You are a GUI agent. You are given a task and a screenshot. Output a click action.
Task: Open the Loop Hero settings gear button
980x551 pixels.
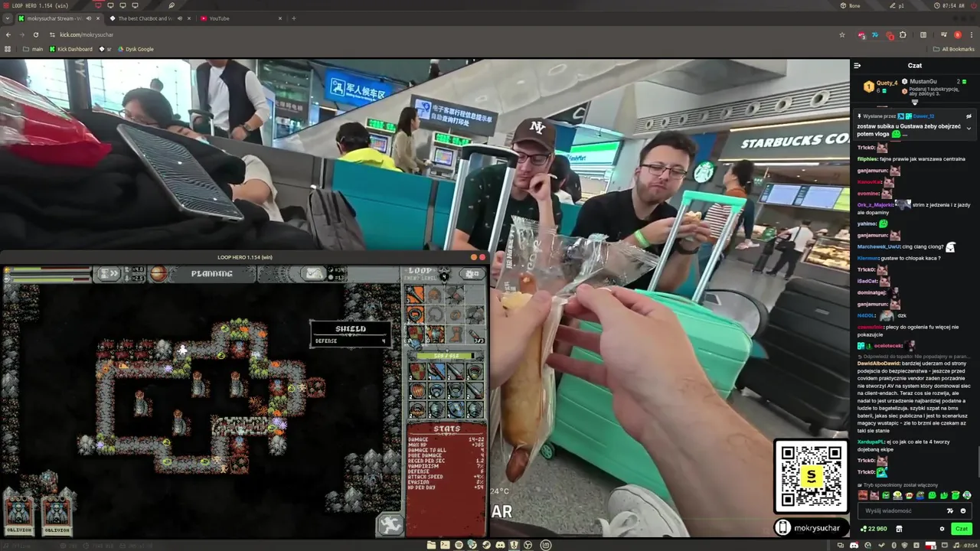472,273
